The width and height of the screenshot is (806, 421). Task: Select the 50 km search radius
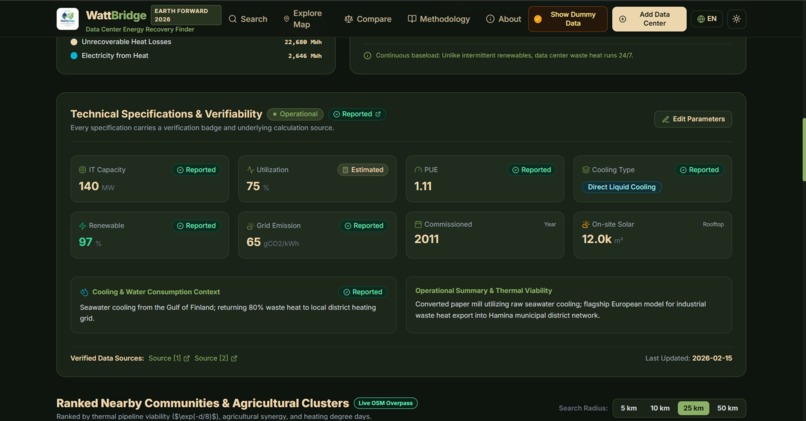click(727, 408)
